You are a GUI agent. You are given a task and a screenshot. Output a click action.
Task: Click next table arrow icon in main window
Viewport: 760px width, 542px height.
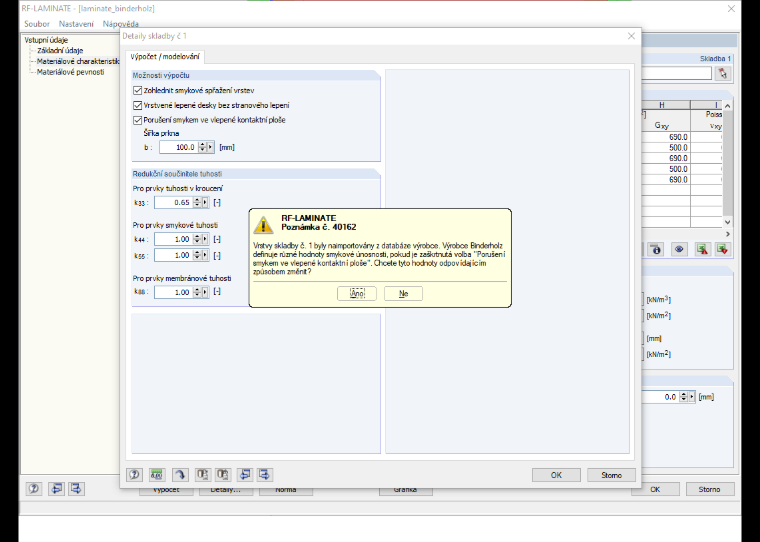[76, 489]
